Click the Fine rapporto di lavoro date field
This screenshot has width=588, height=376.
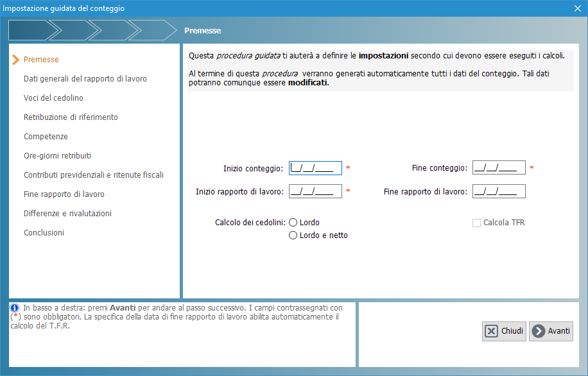tap(499, 191)
